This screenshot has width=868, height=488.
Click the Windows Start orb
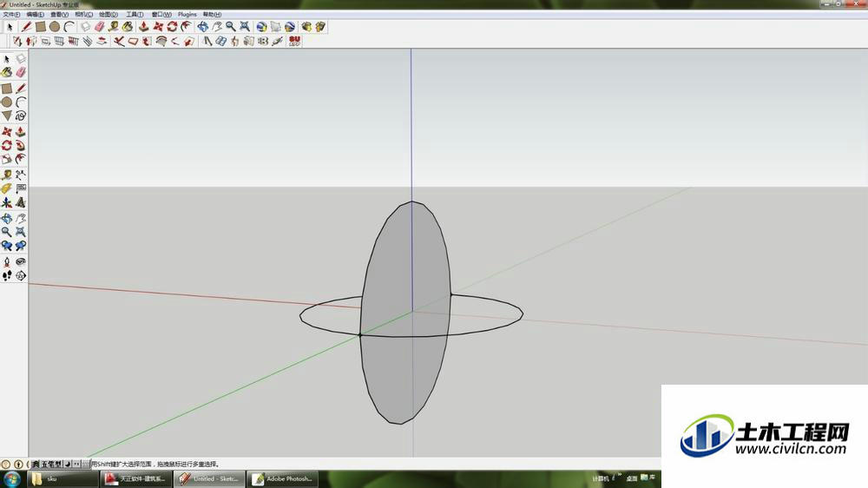click(x=11, y=478)
